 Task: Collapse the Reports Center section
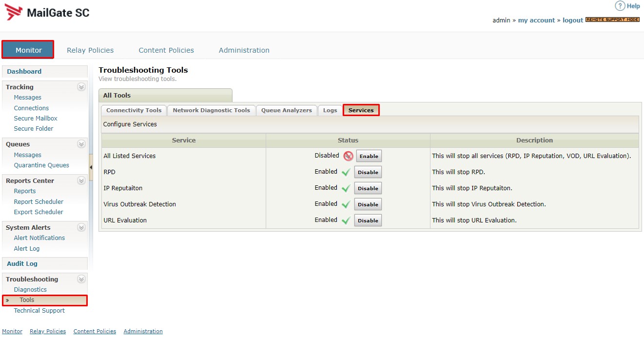click(81, 180)
